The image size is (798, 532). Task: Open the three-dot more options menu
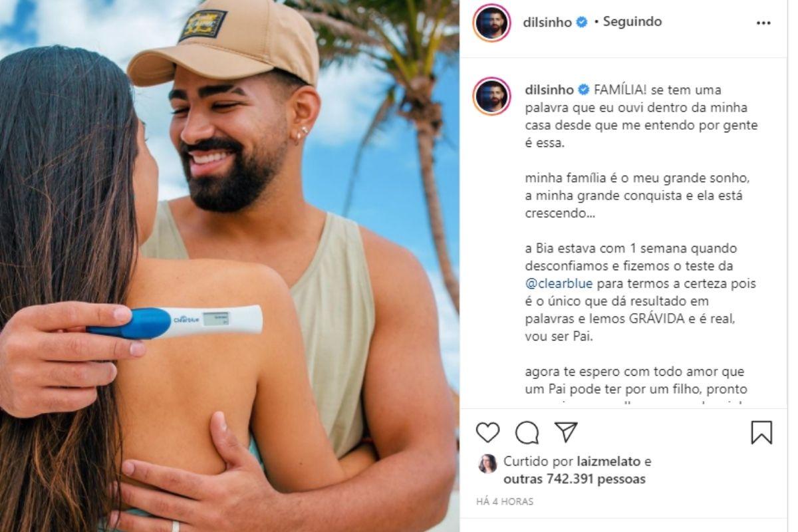pos(763,22)
